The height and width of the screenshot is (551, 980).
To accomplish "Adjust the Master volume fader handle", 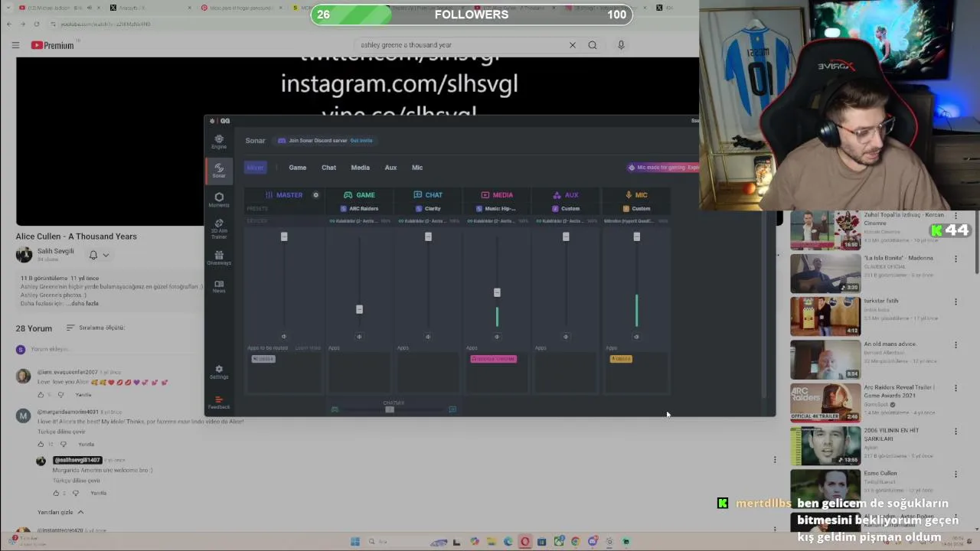I will tap(284, 236).
